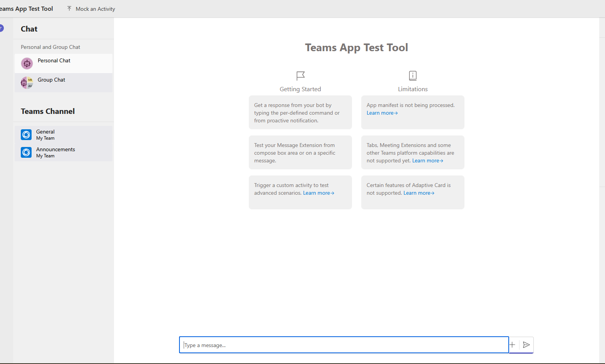This screenshot has height=364, width=605.
Task: Open Learn more under App manifest limitation
Action: pos(382,113)
